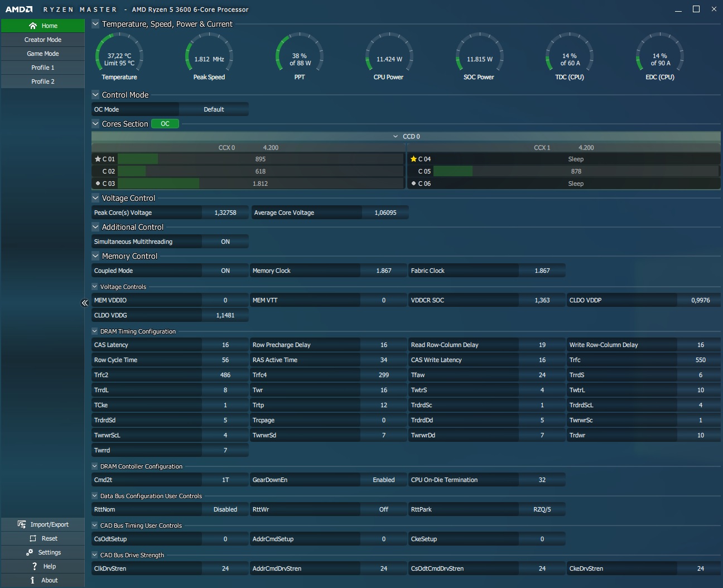
Task: Click the Settings gears icon
Action: point(30,552)
